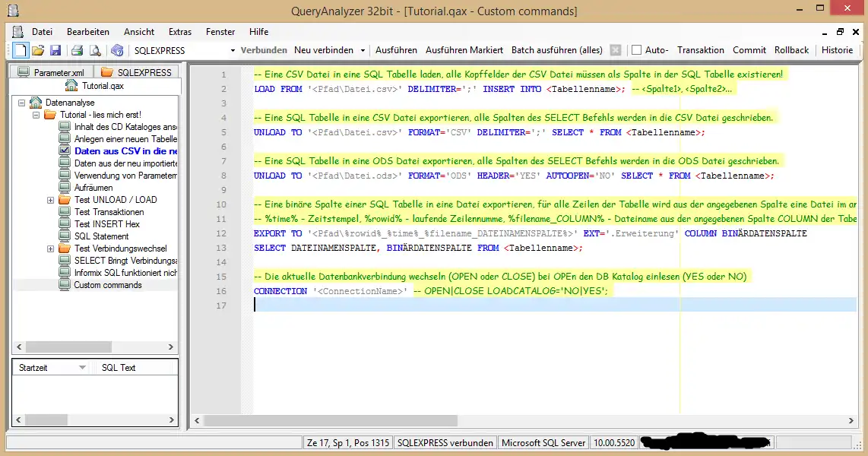Click Batch ausführen (alles)
The height and width of the screenshot is (456, 868).
(557, 50)
